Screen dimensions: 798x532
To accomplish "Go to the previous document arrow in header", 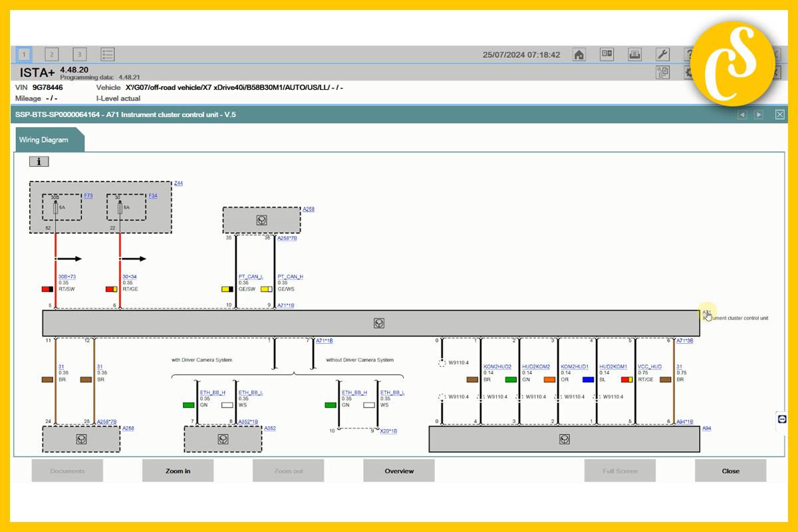I will 743,115.
